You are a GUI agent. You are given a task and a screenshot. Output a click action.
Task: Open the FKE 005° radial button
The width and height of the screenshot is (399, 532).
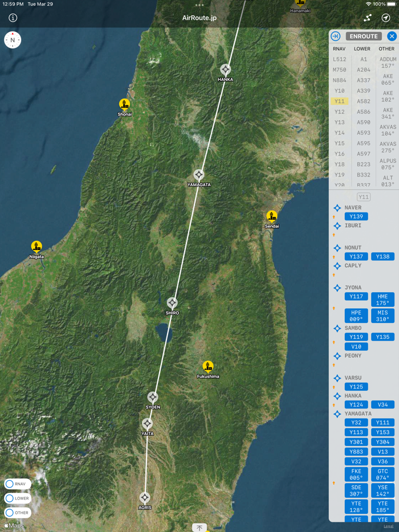tap(356, 474)
